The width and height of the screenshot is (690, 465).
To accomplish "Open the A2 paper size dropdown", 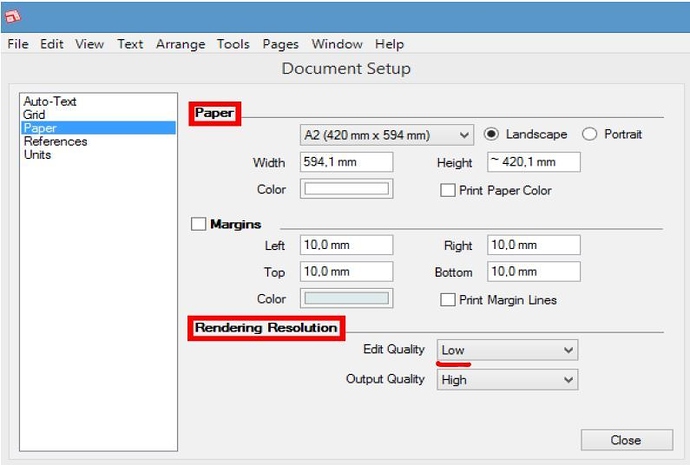I will (386, 135).
